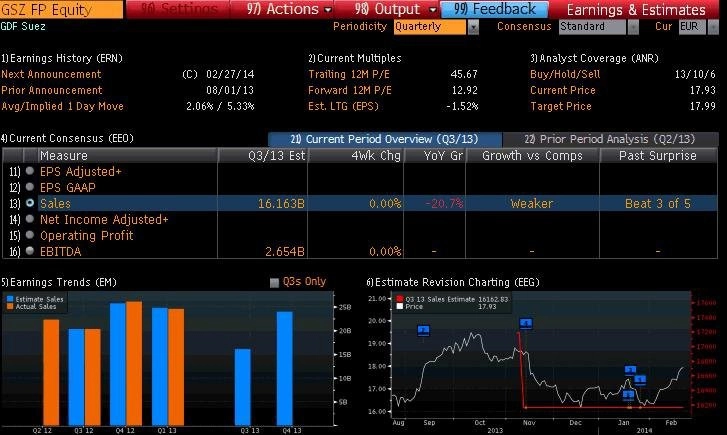The image size is (727, 435).
Task: Click the blue event marker near September
Action: (423, 331)
